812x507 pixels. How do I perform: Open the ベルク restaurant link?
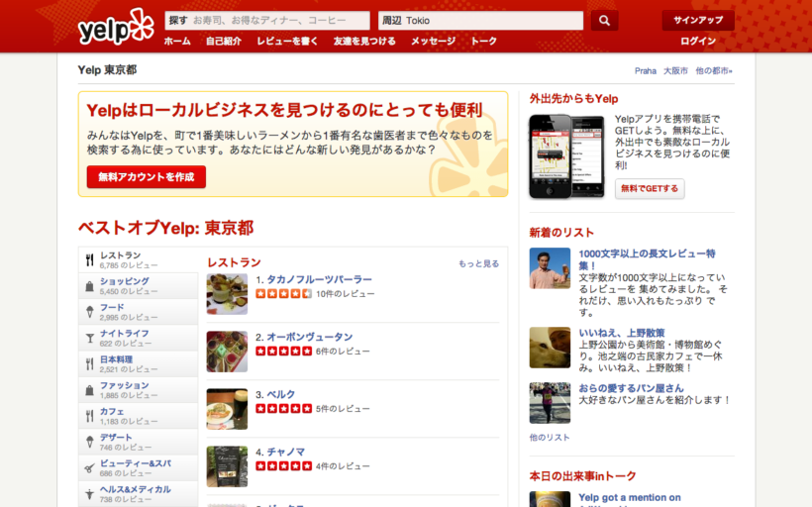point(281,394)
